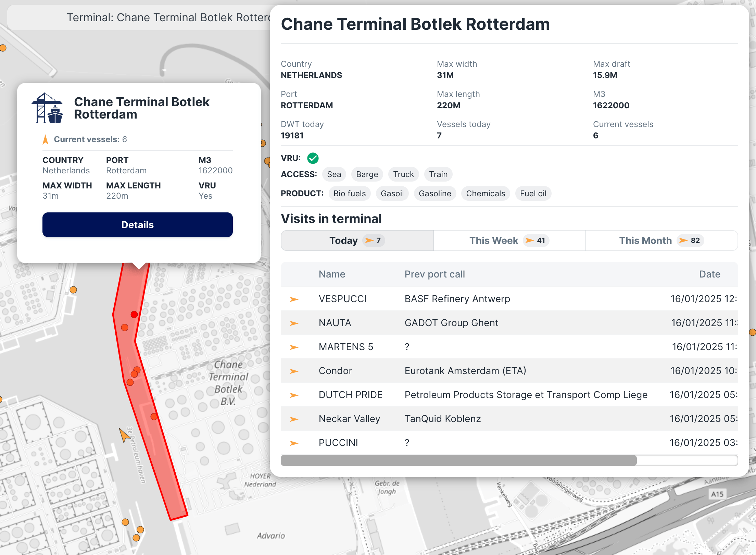The image size is (756, 555).
Task: Click the Terminal search field at top
Action: click(x=139, y=17)
